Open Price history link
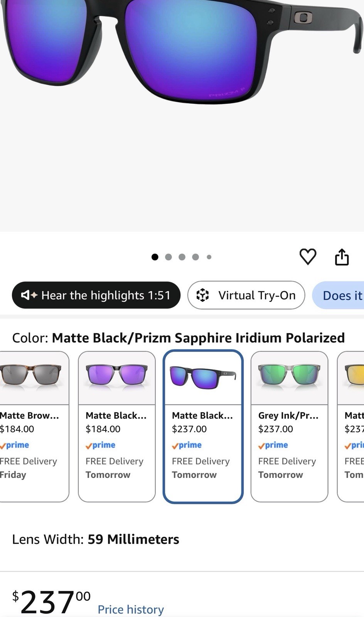The height and width of the screenshot is (617, 364). click(131, 609)
